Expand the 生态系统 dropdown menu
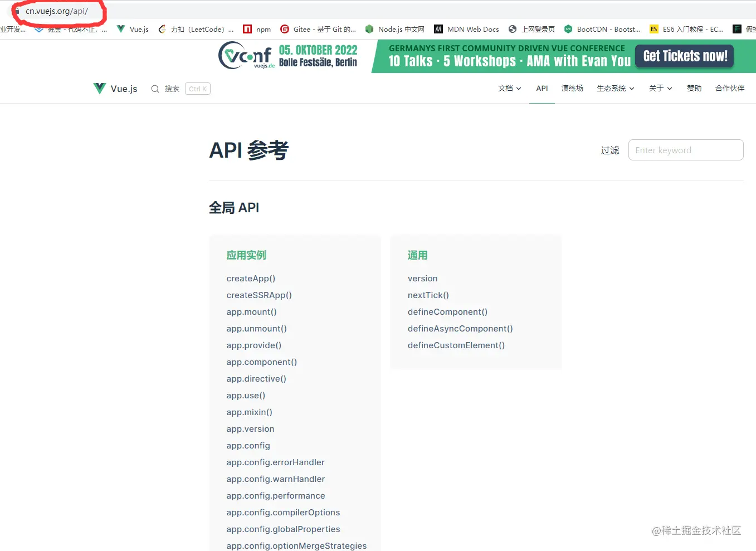The height and width of the screenshot is (551, 756). click(x=614, y=88)
